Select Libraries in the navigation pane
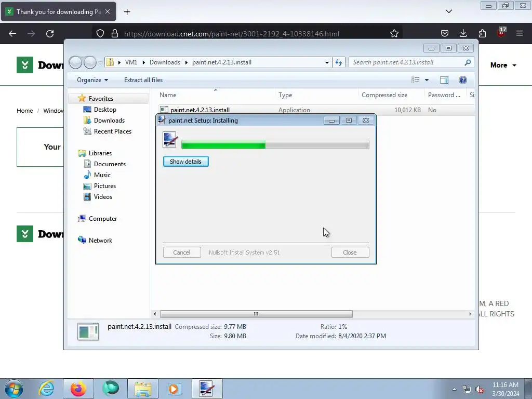This screenshot has width=532, height=399. (x=100, y=153)
